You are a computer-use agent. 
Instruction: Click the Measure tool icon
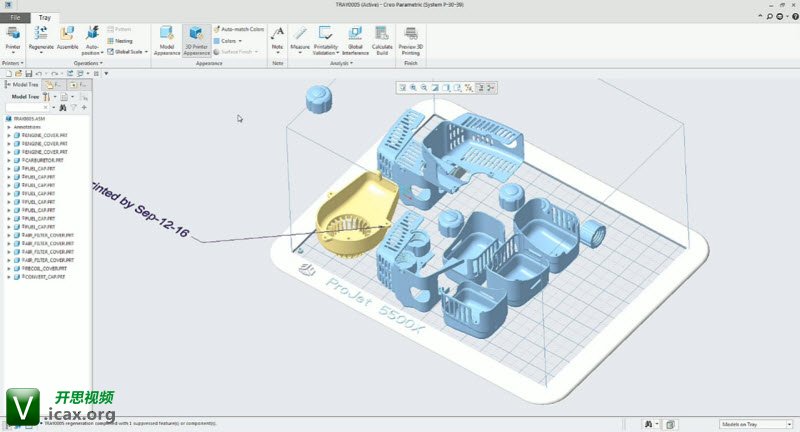[x=299, y=38]
